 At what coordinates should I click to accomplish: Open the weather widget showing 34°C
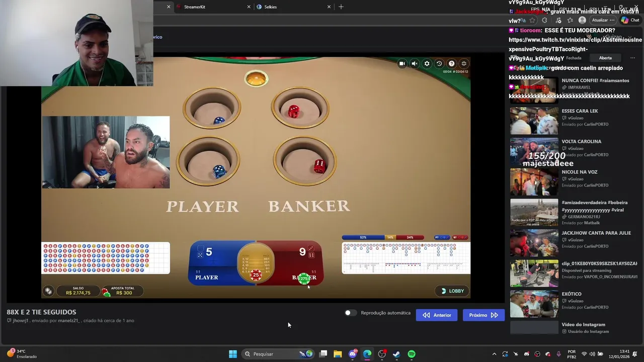(22, 354)
